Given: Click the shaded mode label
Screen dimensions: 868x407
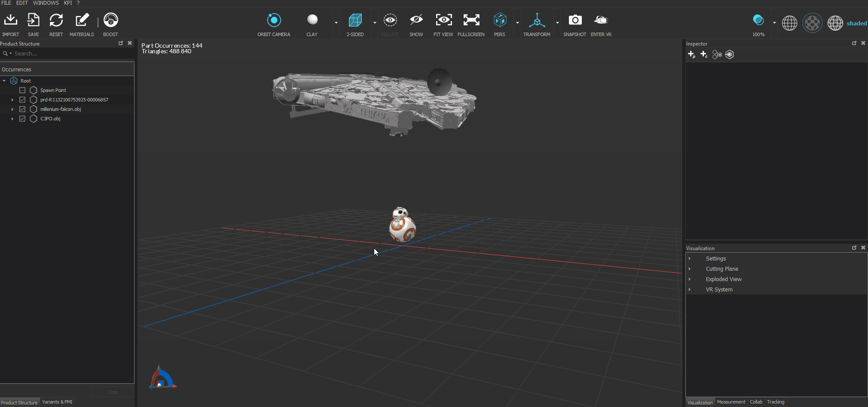Looking at the screenshot, I should tap(856, 23).
